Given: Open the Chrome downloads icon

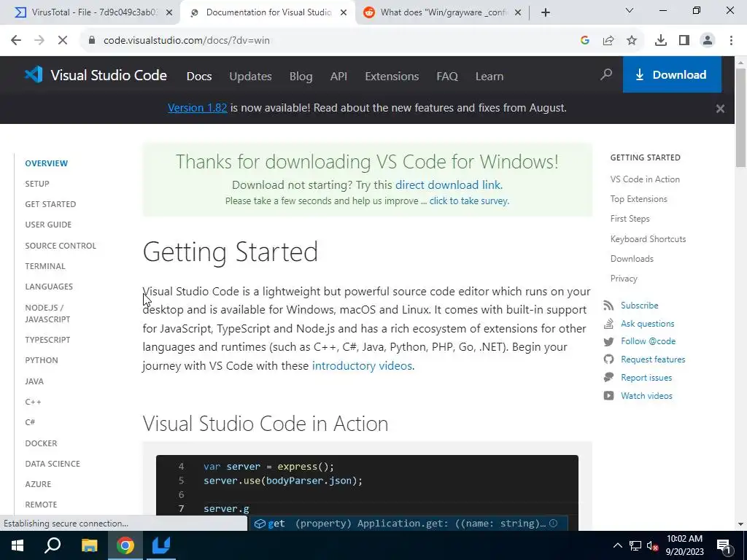Looking at the screenshot, I should point(661,41).
